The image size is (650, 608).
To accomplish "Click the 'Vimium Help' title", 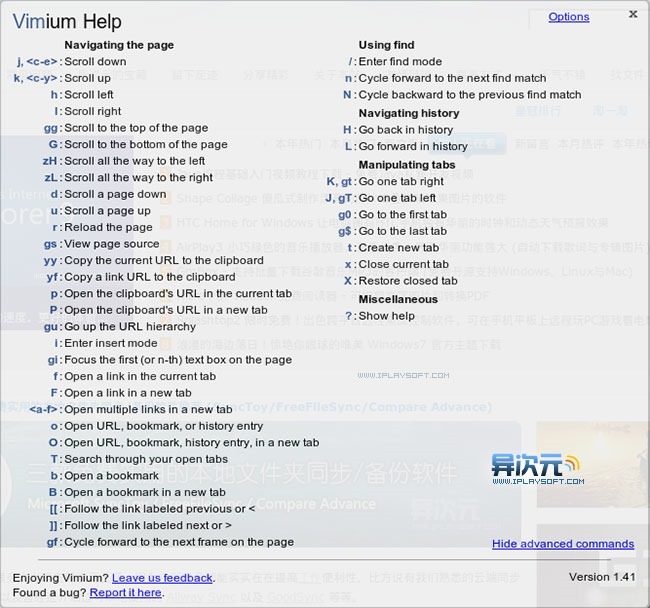I will click(x=67, y=22).
